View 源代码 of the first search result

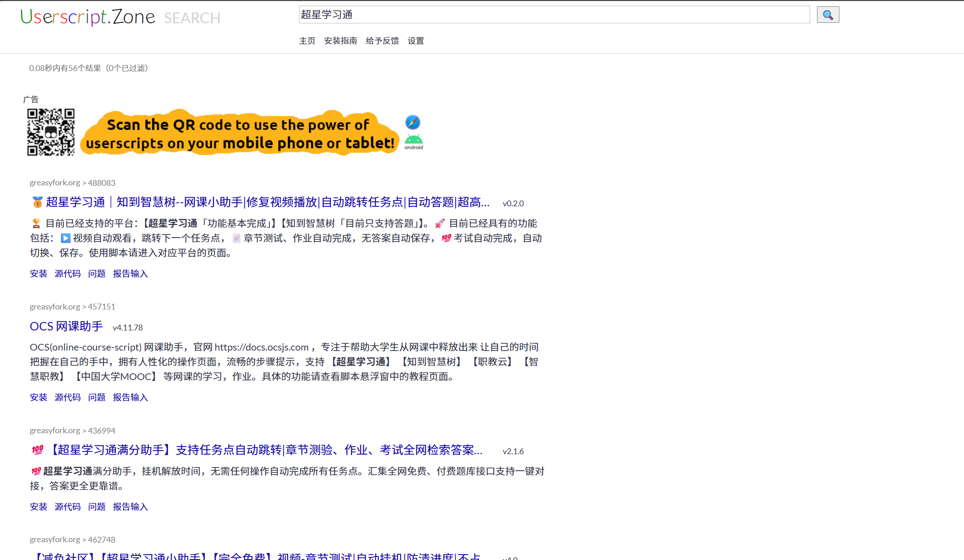tap(67, 273)
